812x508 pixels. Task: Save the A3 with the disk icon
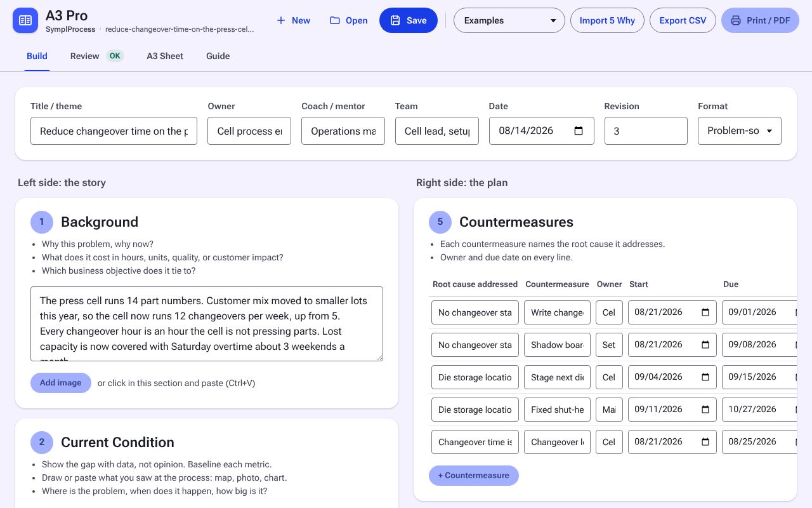(x=395, y=20)
